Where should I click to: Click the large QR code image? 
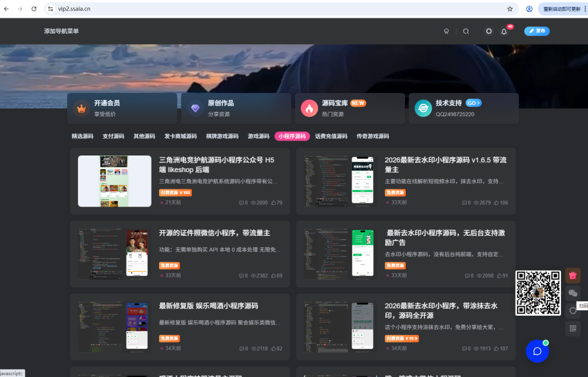[x=538, y=293]
